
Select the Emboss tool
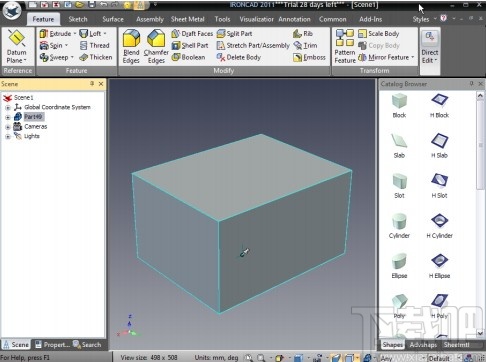click(309, 57)
